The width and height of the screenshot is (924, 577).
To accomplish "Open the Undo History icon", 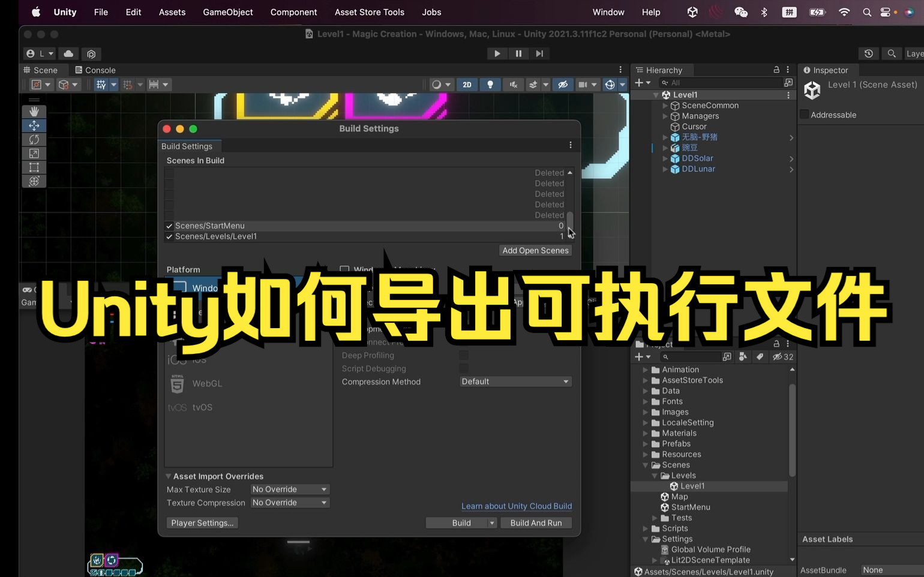I will 869,54.
